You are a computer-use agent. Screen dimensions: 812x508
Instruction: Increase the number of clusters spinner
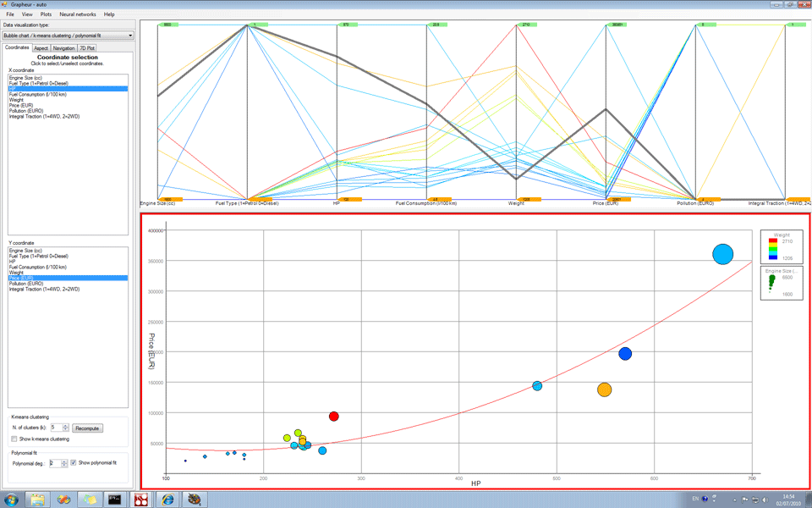[66, 426]
